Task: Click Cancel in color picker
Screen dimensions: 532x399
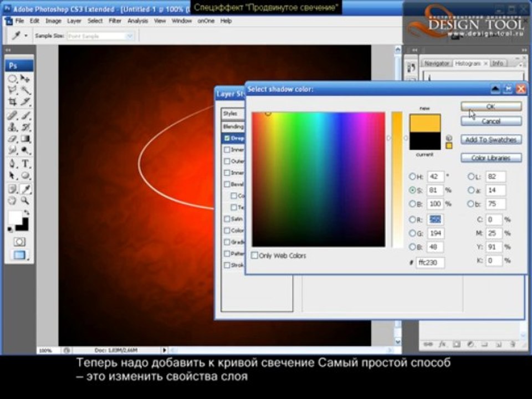Action: coord(491,121)
